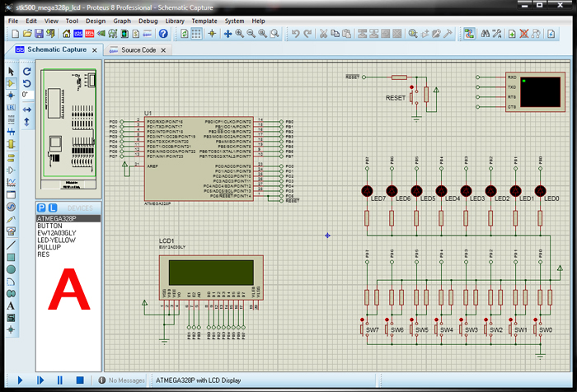The height and width of the screenshot is (392, 577).
Task: Zoom out with magnifier minus icon
Action: pos(251,34)
